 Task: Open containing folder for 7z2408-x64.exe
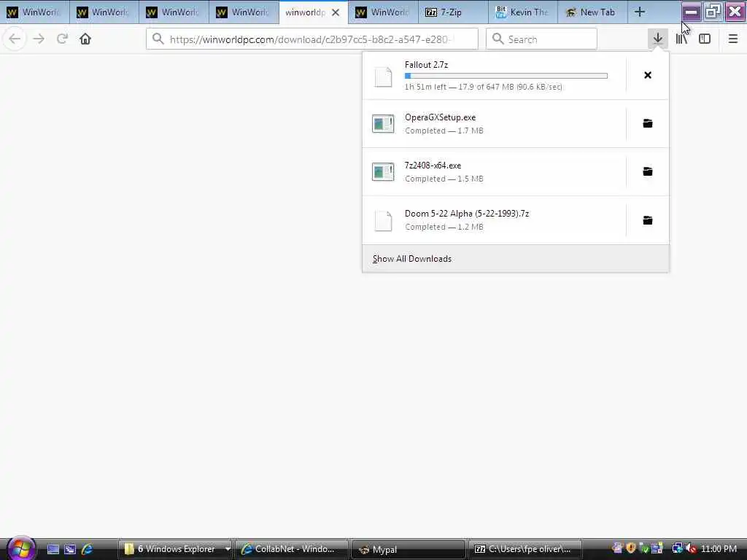pos(648,171)
